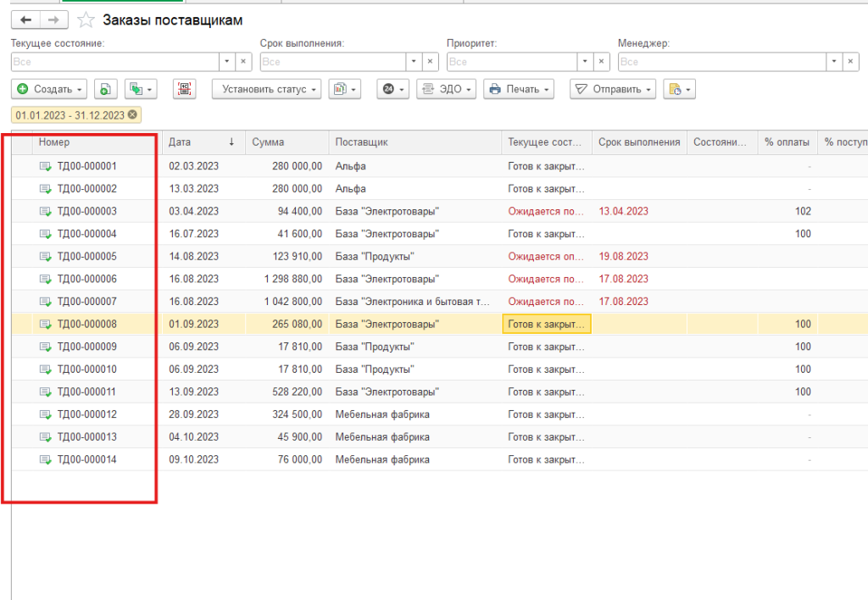Click the barcode scan icon in toolbar
868x600 pixels.
[x=185, y=89]
